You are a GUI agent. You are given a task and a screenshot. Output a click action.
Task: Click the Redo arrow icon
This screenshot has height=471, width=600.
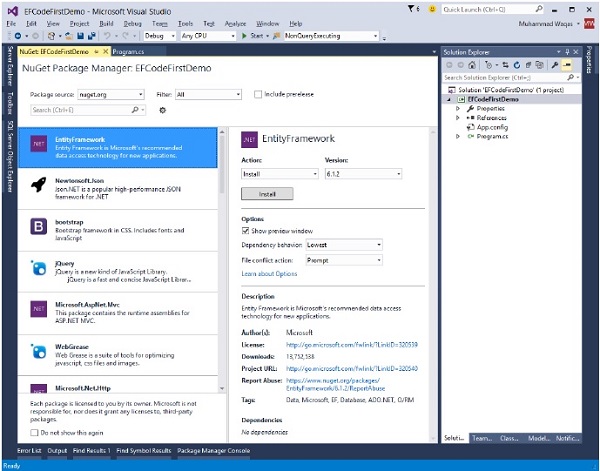point(125,36)
